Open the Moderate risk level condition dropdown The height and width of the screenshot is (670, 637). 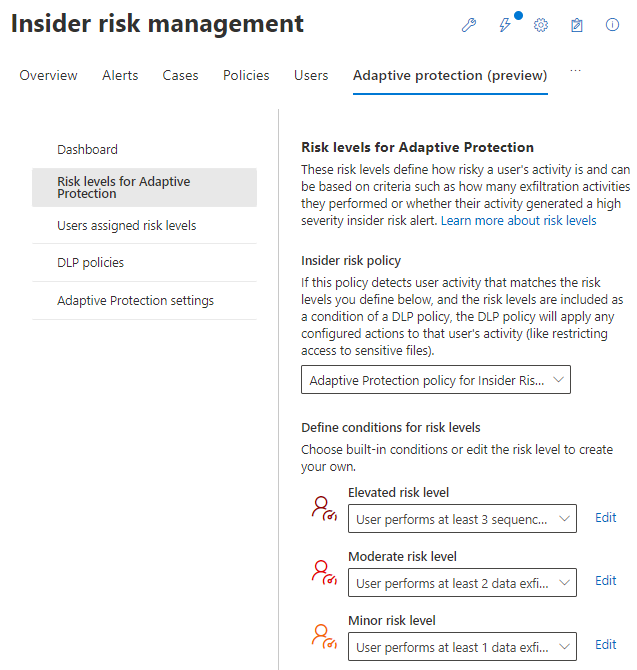click(x=462, y=582)
